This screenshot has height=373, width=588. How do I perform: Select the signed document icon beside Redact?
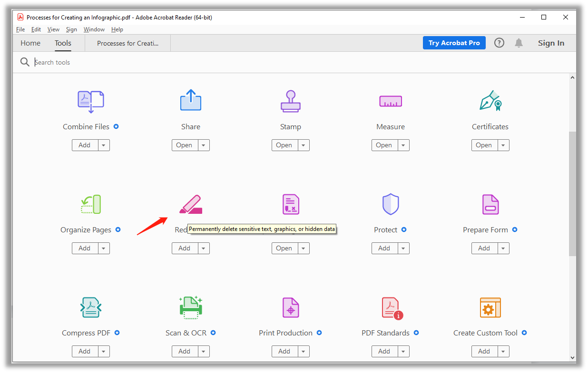(x=291, y=204)
